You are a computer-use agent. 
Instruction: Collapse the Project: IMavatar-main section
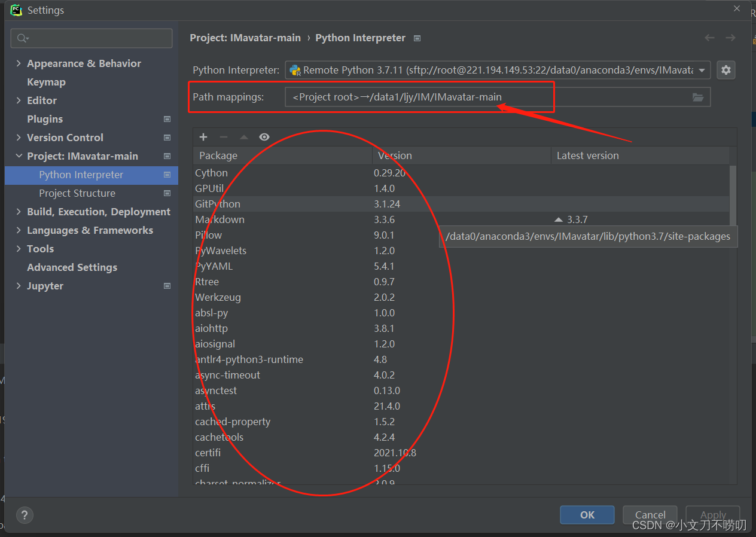[19, 156]
